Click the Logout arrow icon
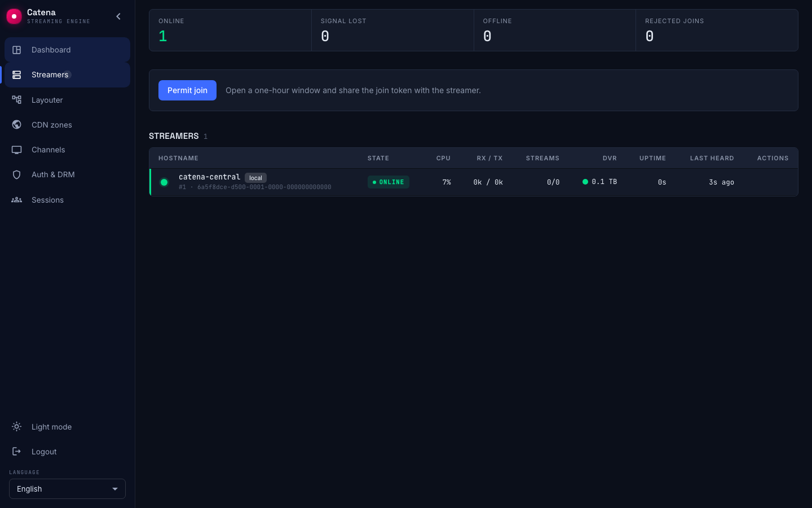This screenshot has height=508, width=812. pos(17,452)
